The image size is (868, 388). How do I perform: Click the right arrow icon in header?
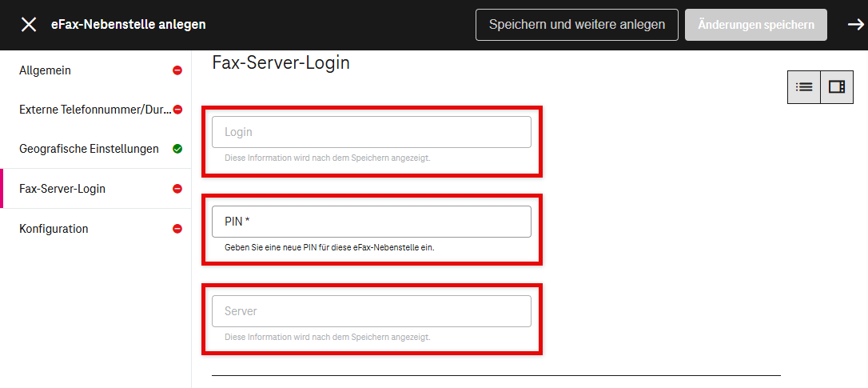(855, 25)
